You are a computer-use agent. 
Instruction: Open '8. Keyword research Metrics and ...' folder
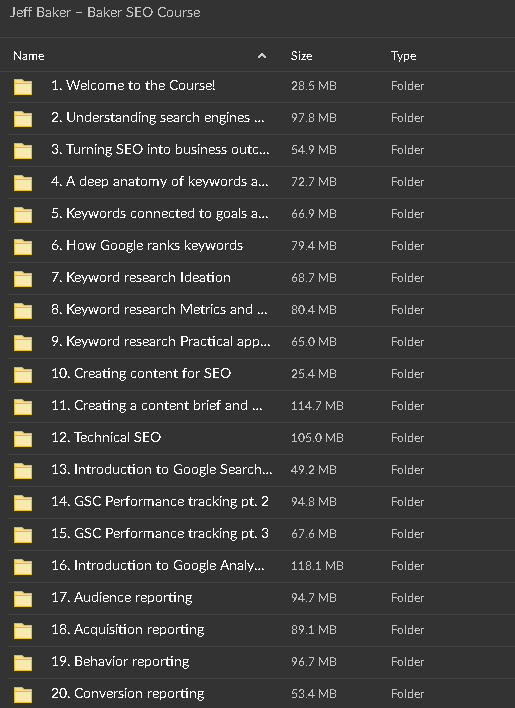click(x=159, y=310)
